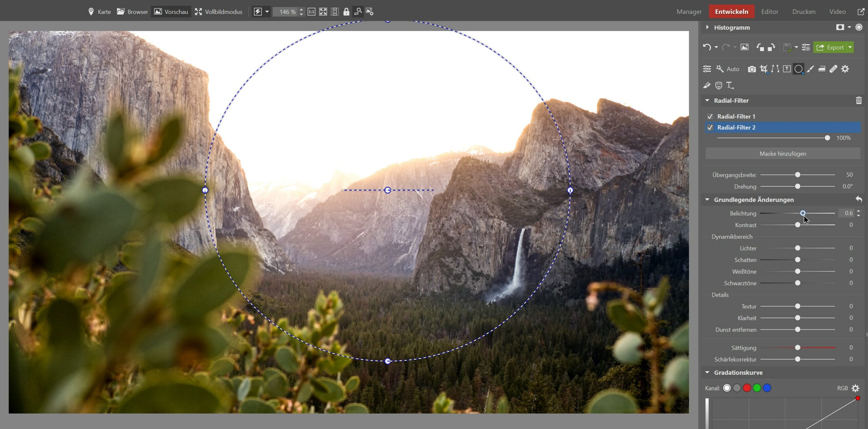Reset Grundlegende Änderungen with arrow icon
The image size is (868, 429).
pos(859,200)
